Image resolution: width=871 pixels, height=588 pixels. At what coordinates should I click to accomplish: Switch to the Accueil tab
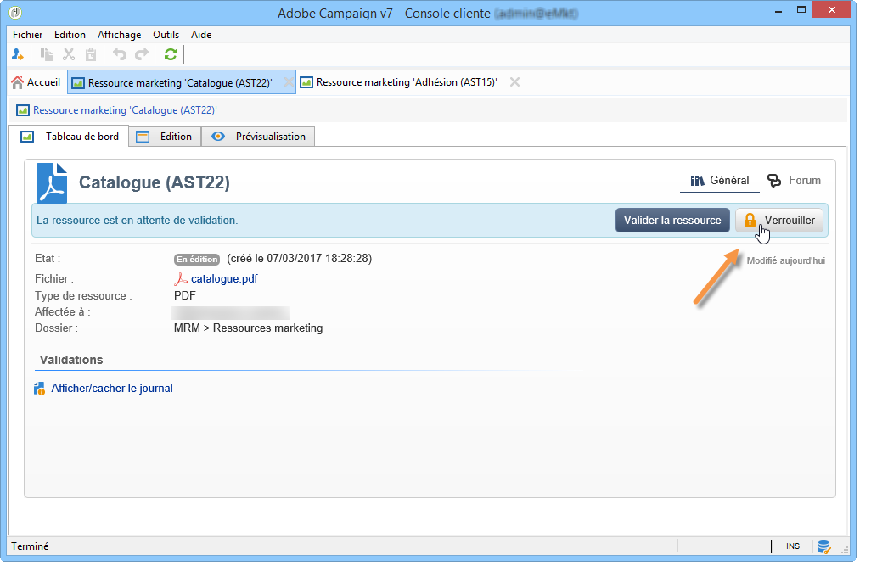coord(37,82)
